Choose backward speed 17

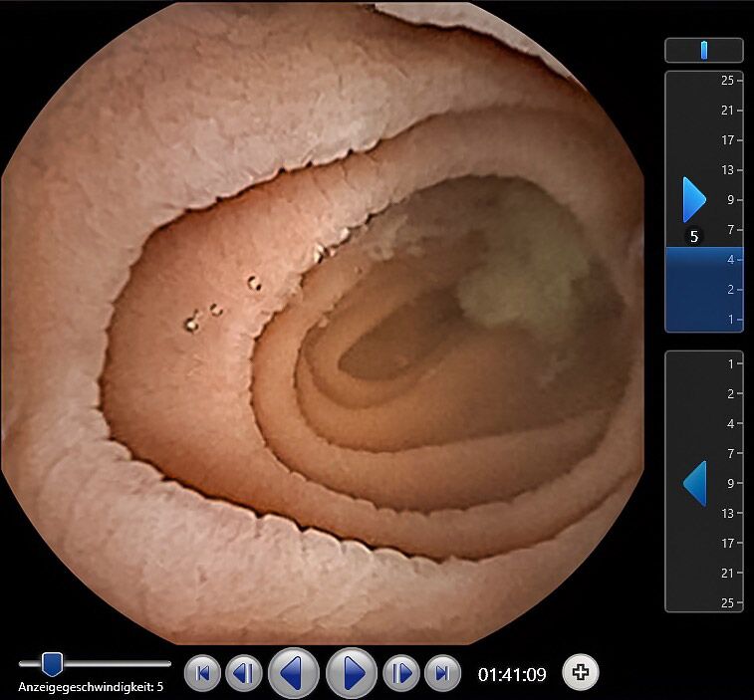[x=727, y=544]
